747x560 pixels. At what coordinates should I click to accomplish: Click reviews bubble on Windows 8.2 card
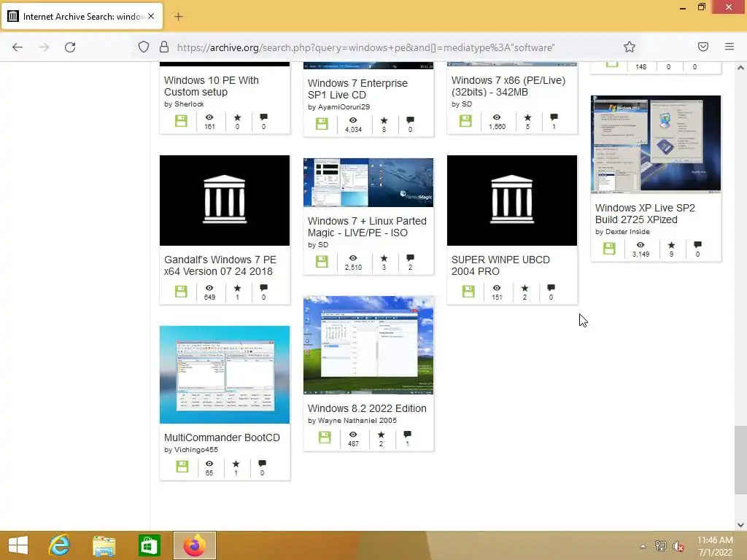407,435
